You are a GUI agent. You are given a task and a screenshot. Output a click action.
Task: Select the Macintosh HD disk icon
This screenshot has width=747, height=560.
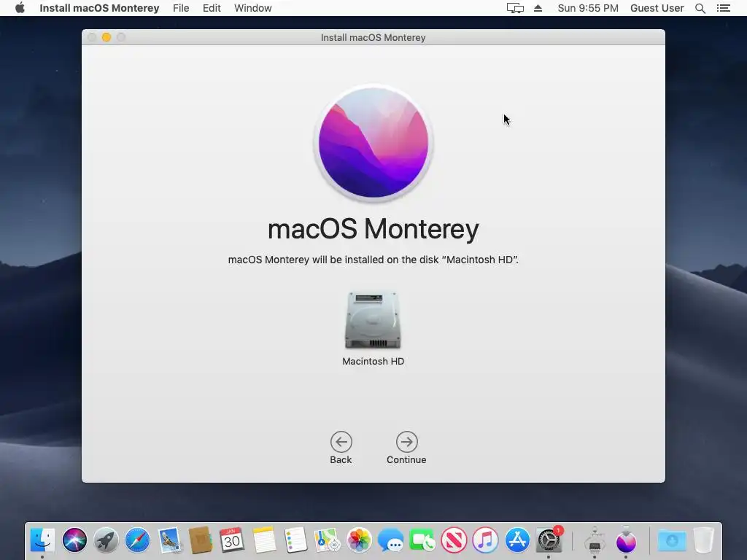pos(373,320)
